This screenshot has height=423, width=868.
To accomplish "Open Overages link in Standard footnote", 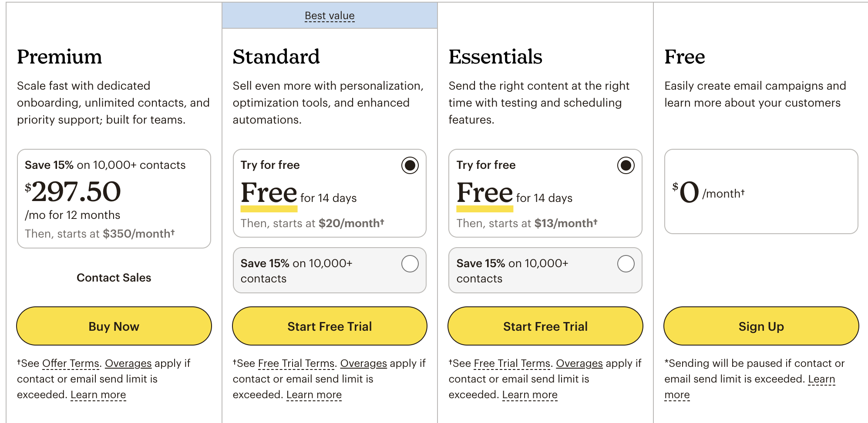I will click(363, 363).
